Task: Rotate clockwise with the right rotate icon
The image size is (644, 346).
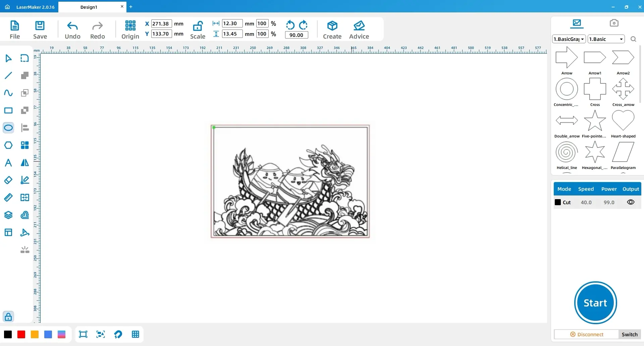Action: pos(303,25)
